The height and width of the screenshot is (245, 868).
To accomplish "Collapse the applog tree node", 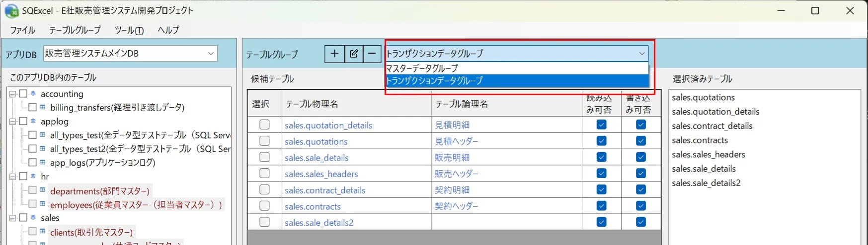I will pos(13,122).
